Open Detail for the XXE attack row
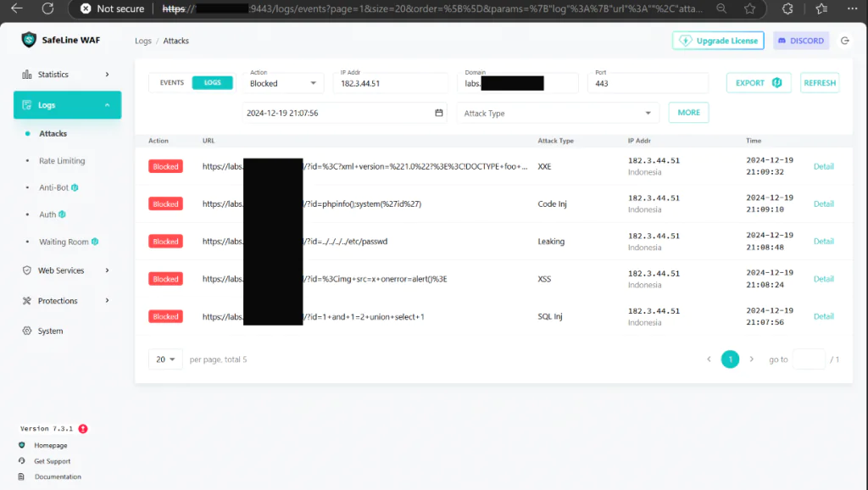Image resolution: width=868 pixels, height=490 pixels. point(823,166)
